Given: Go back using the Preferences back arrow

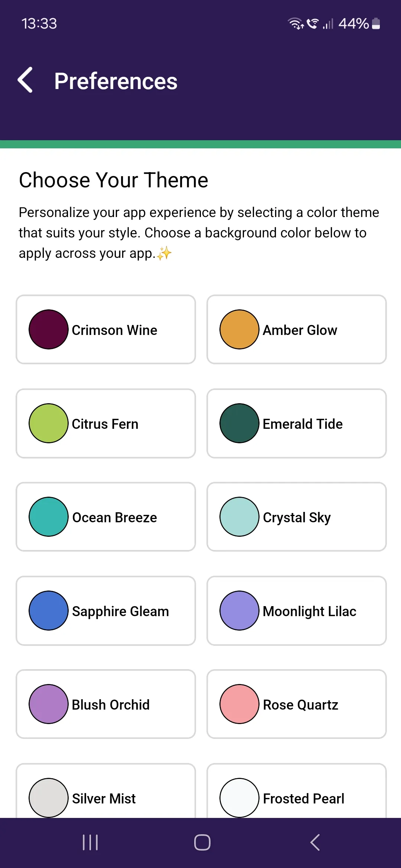Looking at the screenshot, I should (x=25, y=80).
